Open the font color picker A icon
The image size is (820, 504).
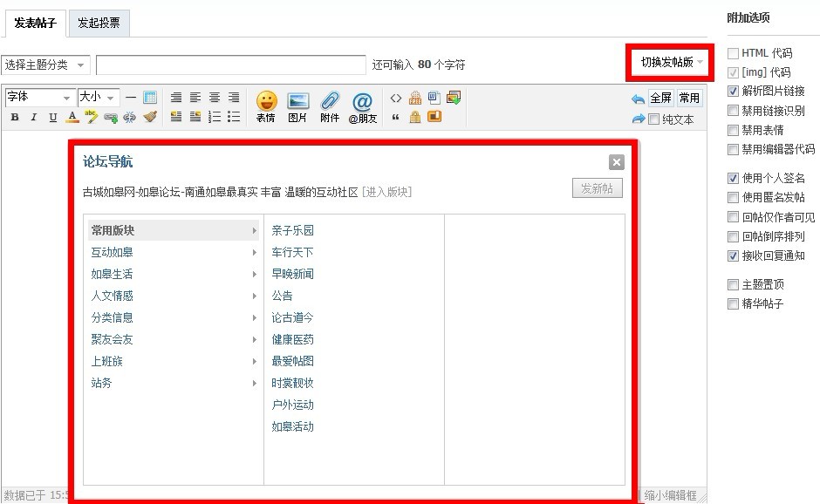point(73,116)
